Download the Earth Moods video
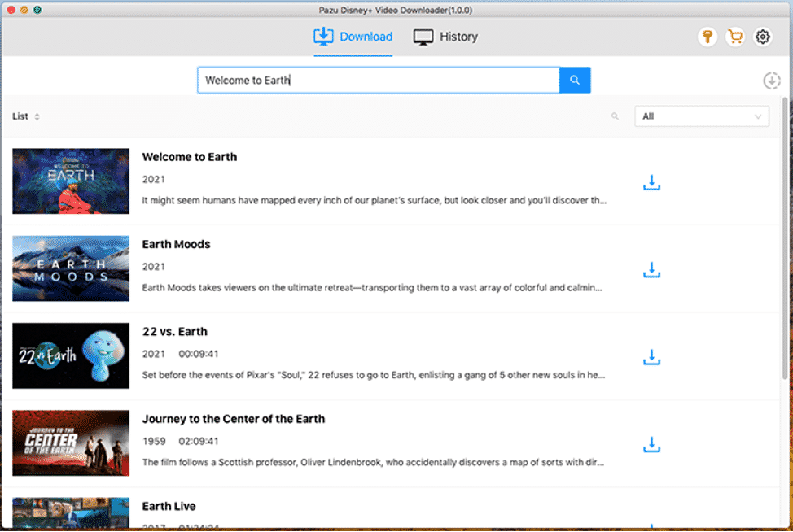793x532 pixels. pos(651,269)
